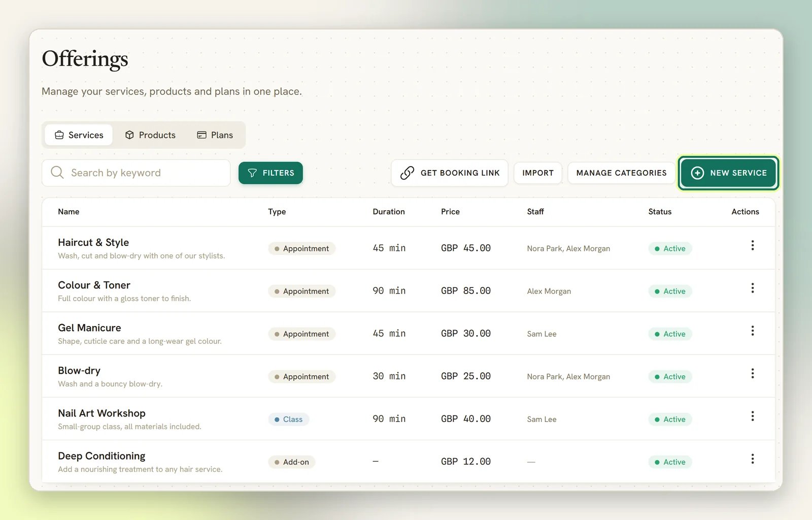This screenshot has height=520, width=812.
Task: Open actions menu for Haircut & Style
Action: (x=752, y=246)
